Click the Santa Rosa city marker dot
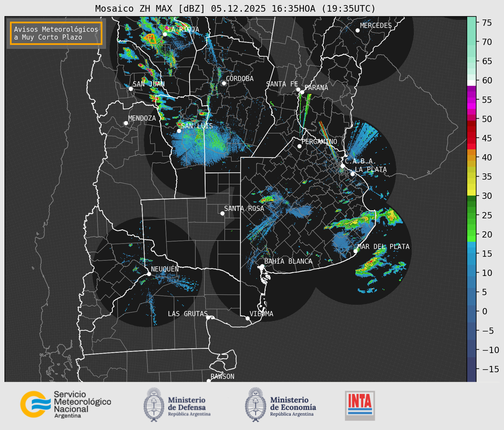Image resolution: width=504 pixels, height=430 pixels. [x=222, y=213]
